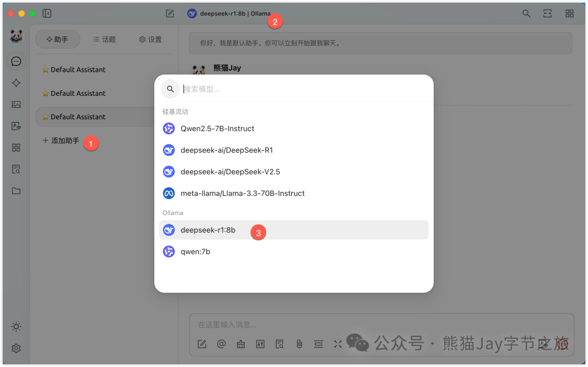Click the top-right grid layout icon
Image resolution: width=588 pixels, height=367 pixels.
(x=569, y=14)
